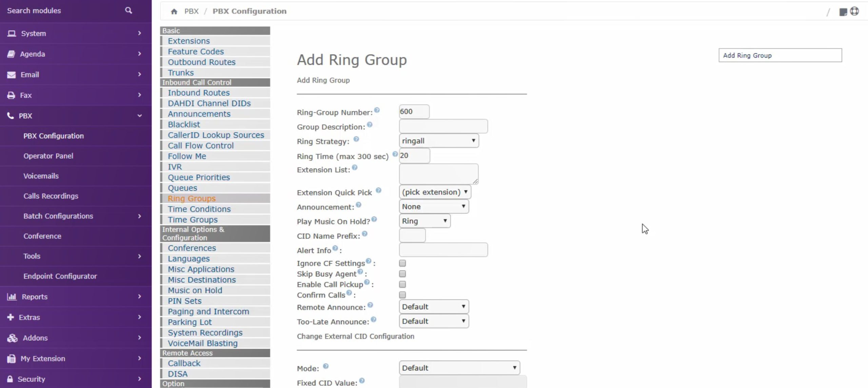The image size is (868, 388).
Task: Open the Mode dropdown
Action: click(x=459, y=368)
